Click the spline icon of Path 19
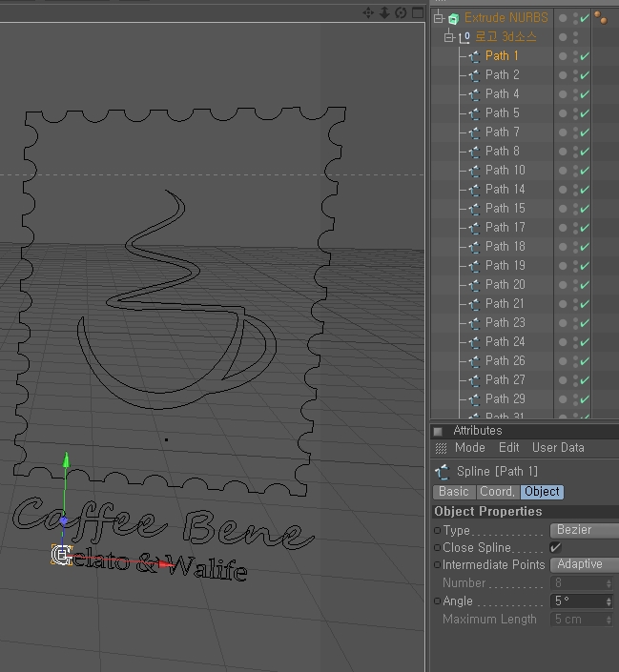 pos(474,267)
